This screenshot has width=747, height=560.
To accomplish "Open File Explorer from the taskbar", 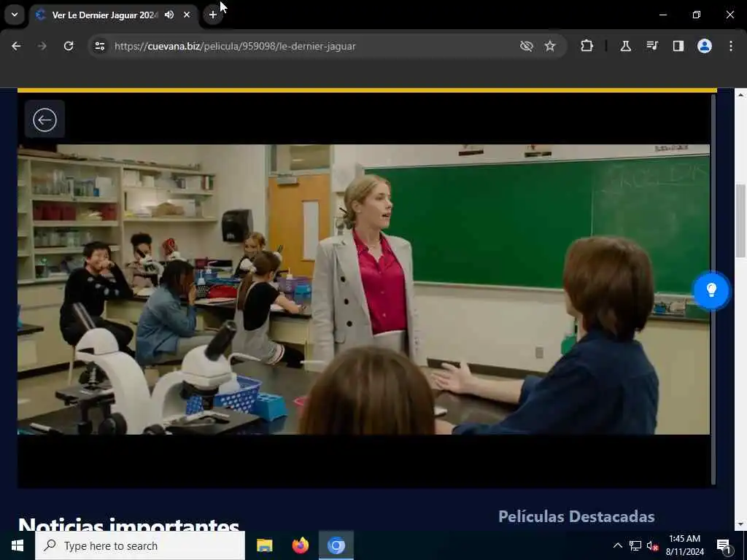I will (x=264, y=545).
